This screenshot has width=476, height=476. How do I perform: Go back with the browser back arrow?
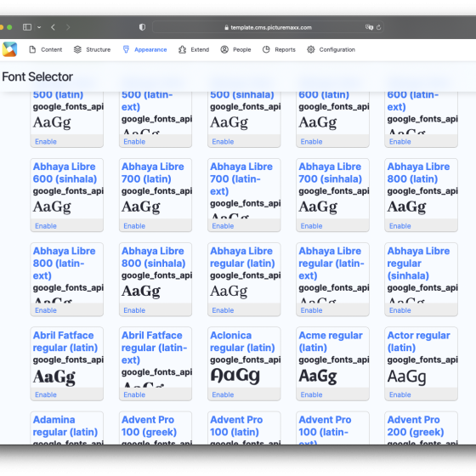(53, 27)
